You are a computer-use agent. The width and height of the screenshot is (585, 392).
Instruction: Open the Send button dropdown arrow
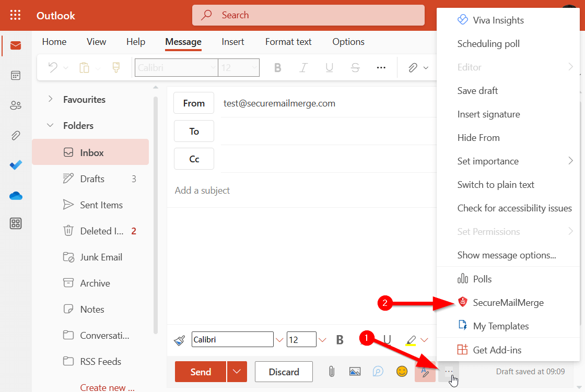tap(237, 372)
